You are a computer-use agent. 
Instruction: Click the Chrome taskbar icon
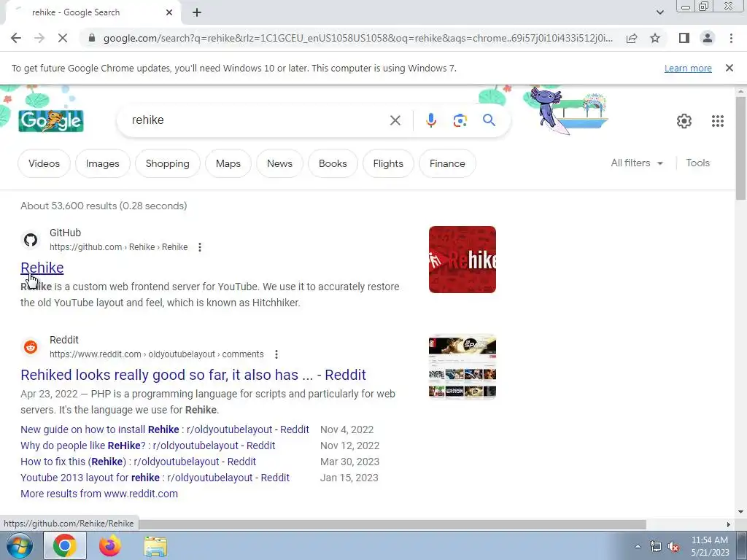pyautogui.click(x=65, y=545)
